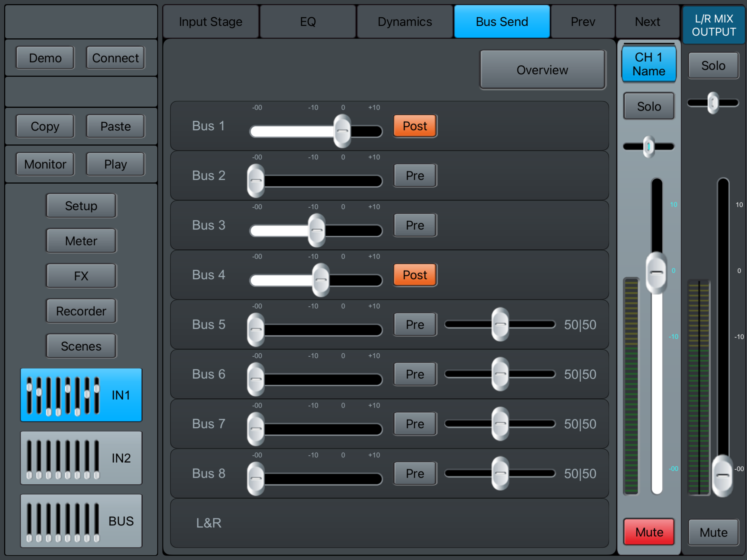Switch to the Input Stage tab
The image size is (747, 560).
tap(211, 22)
